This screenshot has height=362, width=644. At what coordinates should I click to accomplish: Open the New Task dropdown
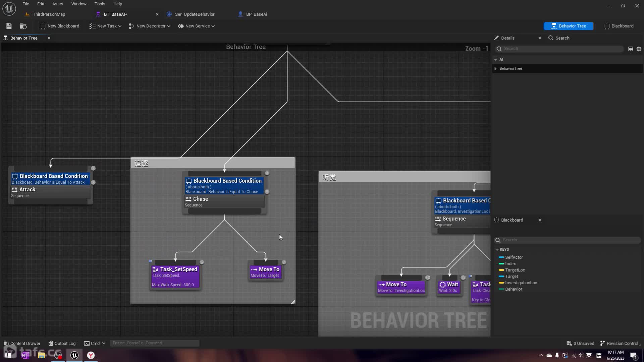tap(105, 26)
